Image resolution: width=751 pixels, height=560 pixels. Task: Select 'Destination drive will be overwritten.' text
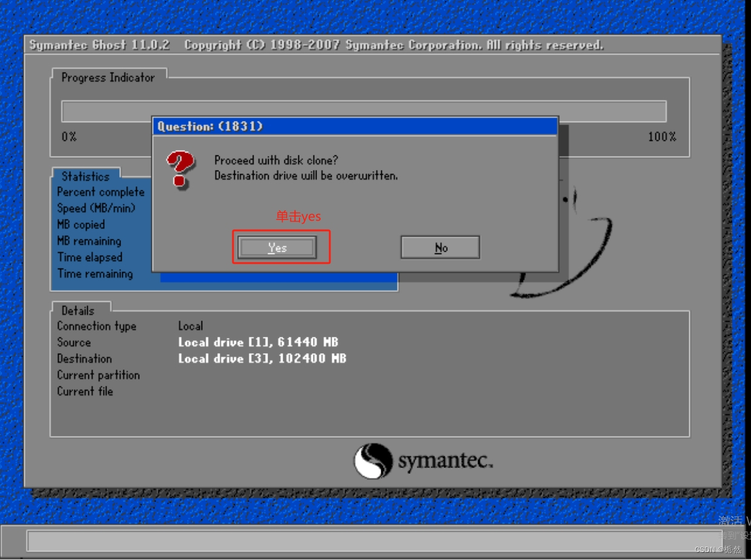click(x=306, y=175)
